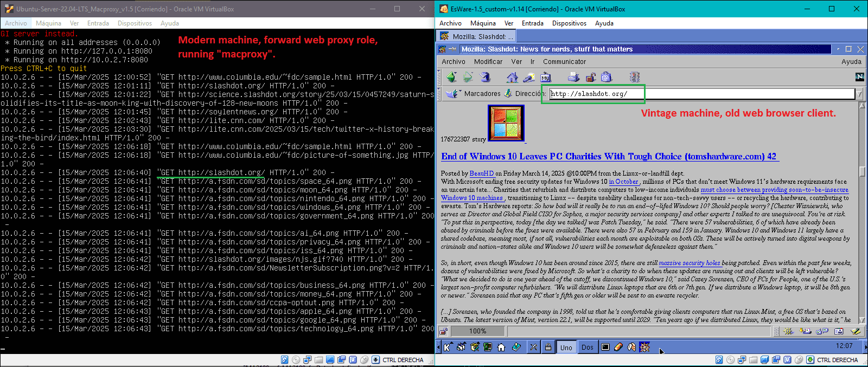Open the Máquina menu in the Ubuntu-Server VirtualBox window
Image resolution: width=868 pixels, height=367 pixels.
click(x=48, y=23)
